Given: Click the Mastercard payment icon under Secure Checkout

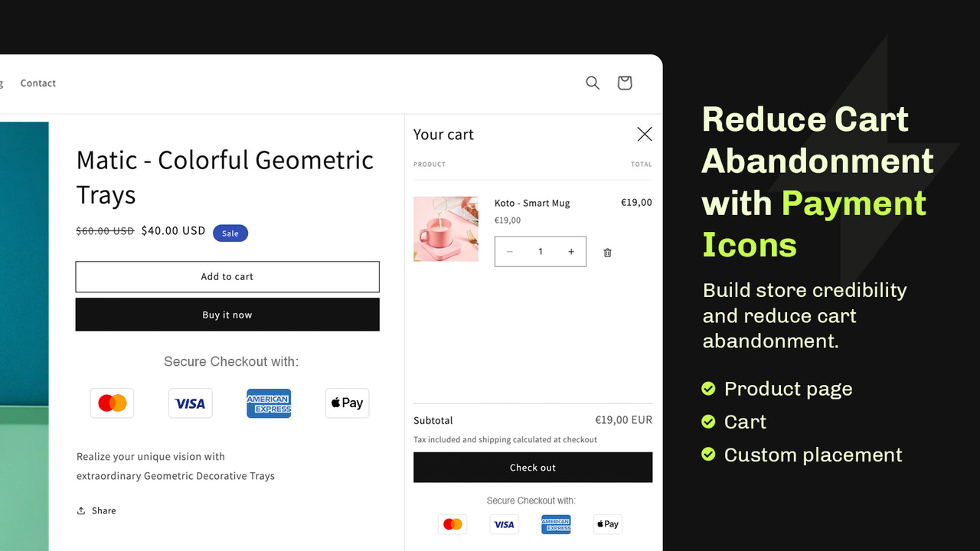Looking at the screenshot, I should point(112,403).
